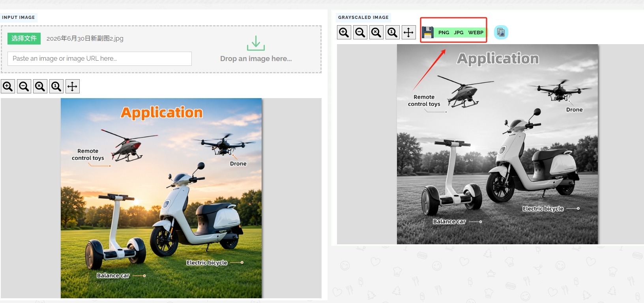Image resolution: width=644 pixels, height=303 pixels.
Task: Set grayscaled image zoom to 1:1
Action: pyautogui.click(x=393, y=32)
